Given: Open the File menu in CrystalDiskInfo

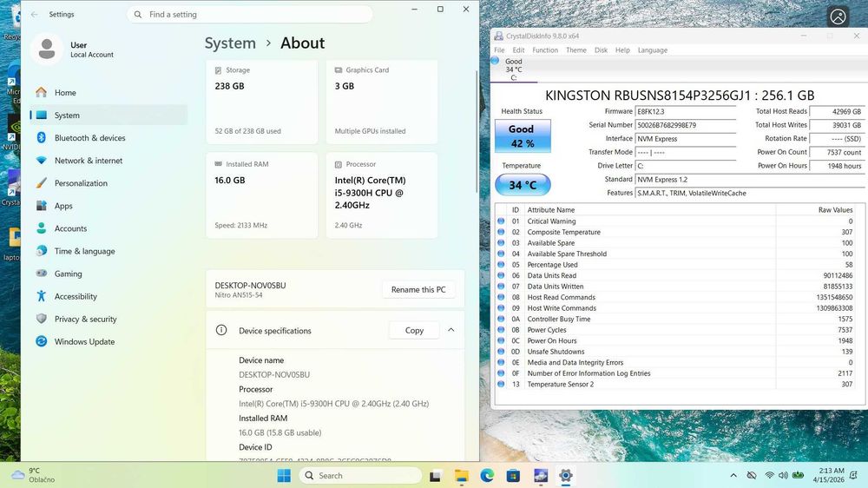Looking at the screenshot, I should [499, 49].
